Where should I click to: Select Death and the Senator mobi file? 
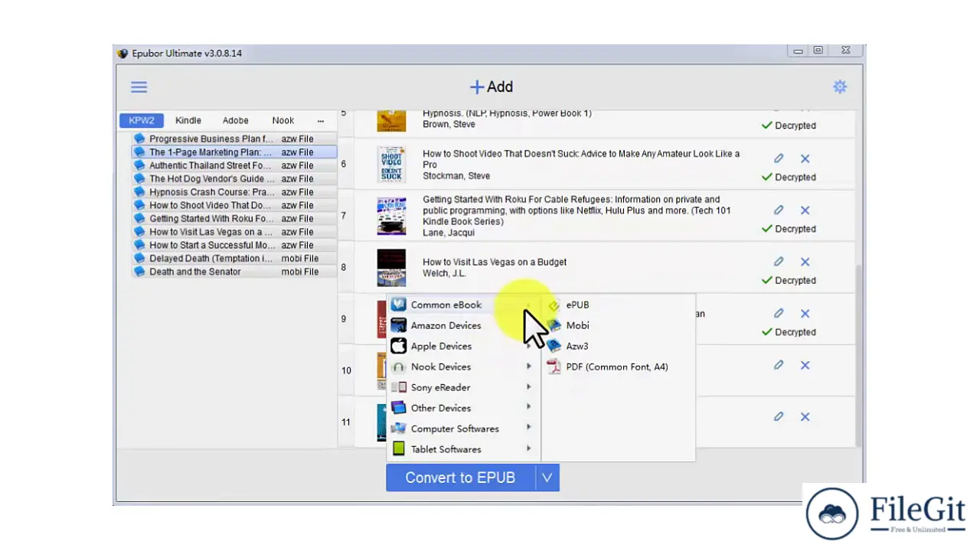click(x=234, y=272)
